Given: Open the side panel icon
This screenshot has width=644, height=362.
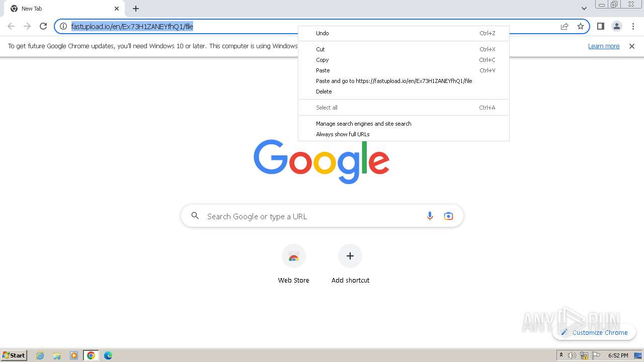Looking at the screenshot, I should pos(601,26).
